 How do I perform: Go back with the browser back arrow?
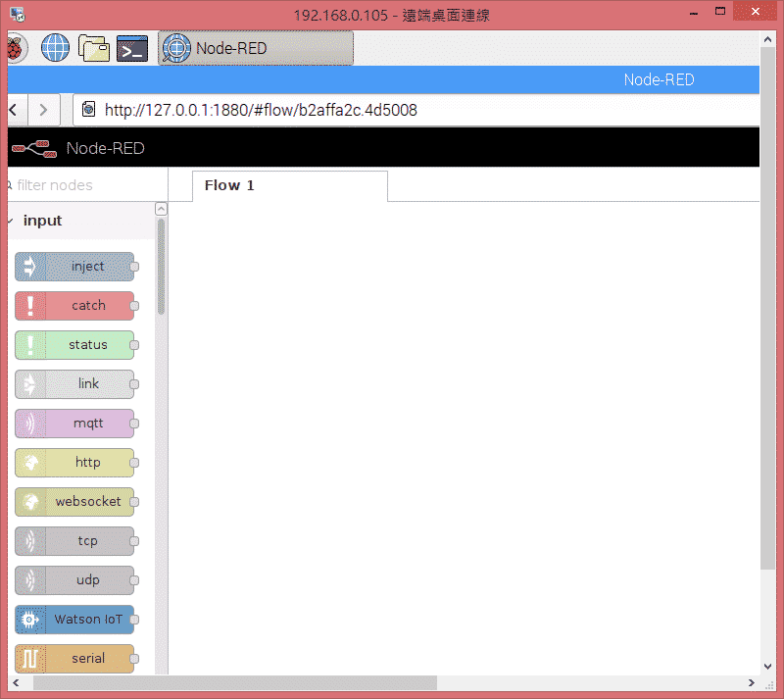[14, 110]
